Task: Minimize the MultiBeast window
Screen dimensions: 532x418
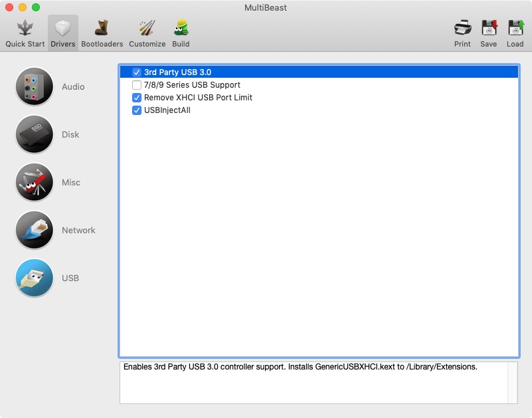Action: pos(23,7)
